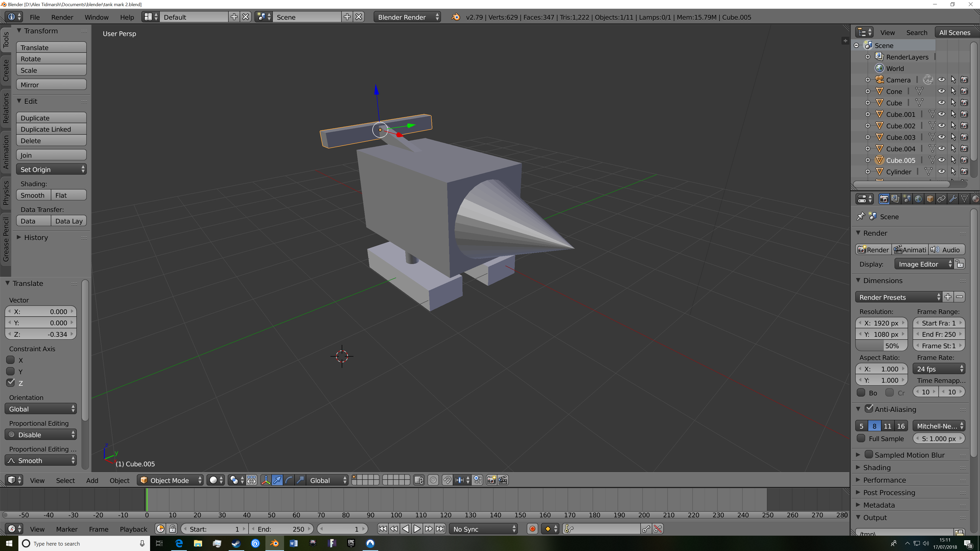Enable the Full Sample checkbox
980x551 pixels.
coord(861,438)
